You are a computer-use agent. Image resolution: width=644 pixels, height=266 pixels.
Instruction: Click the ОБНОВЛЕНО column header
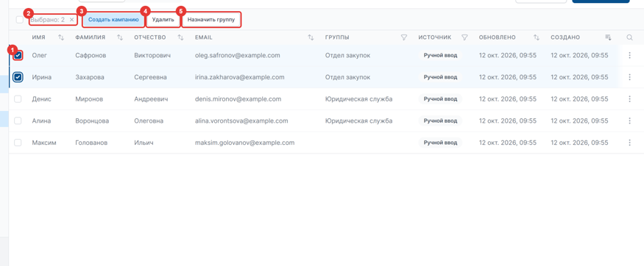[497, 37]
